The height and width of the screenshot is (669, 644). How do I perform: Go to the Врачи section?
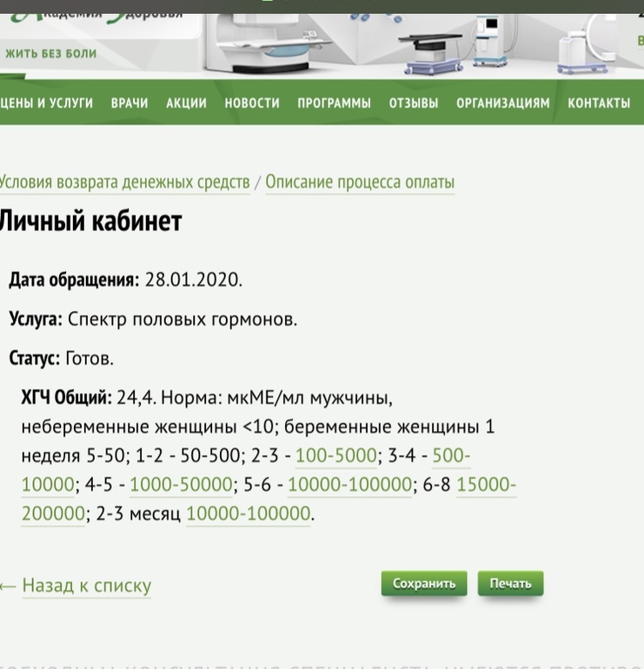(129, 103)
